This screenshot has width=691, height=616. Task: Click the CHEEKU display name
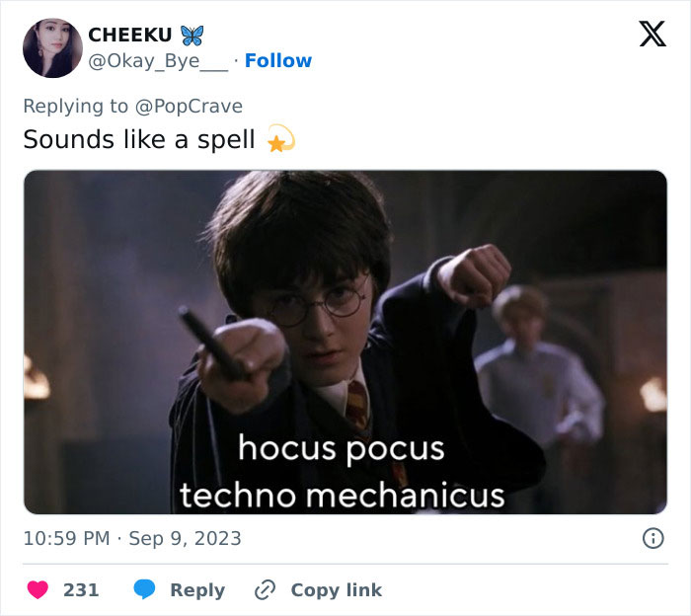tap(130, 35)
